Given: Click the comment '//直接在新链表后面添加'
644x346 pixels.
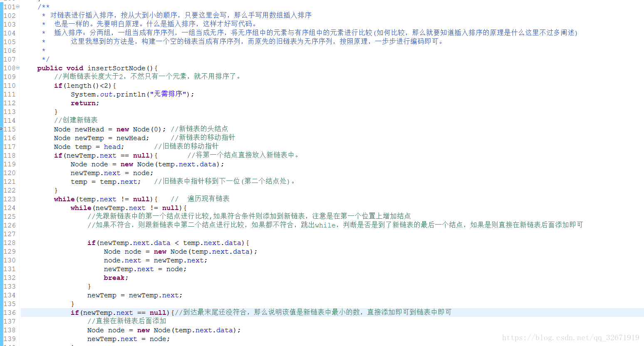Looking at the screenshot, I should coord(127,321).
